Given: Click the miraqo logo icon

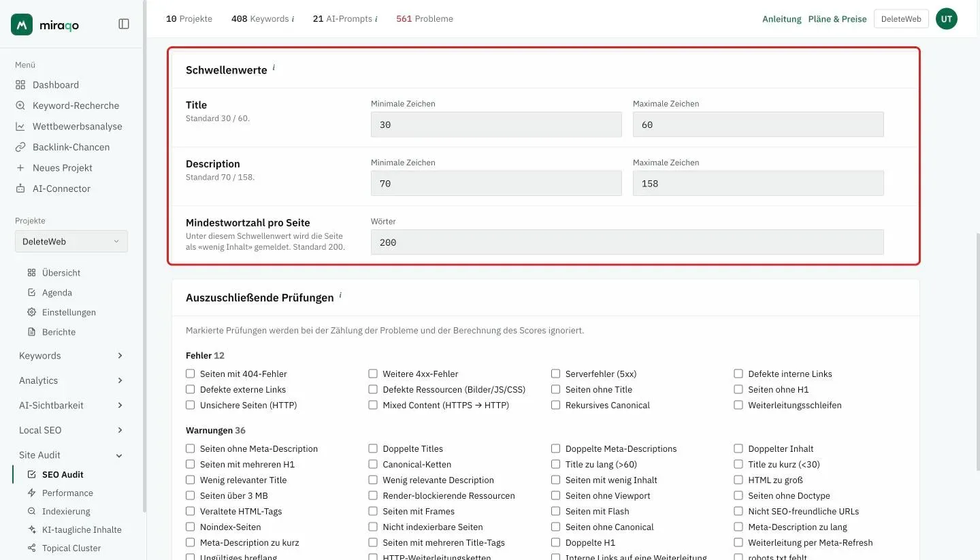Looking at the screenshot, I should pos(22,24).
